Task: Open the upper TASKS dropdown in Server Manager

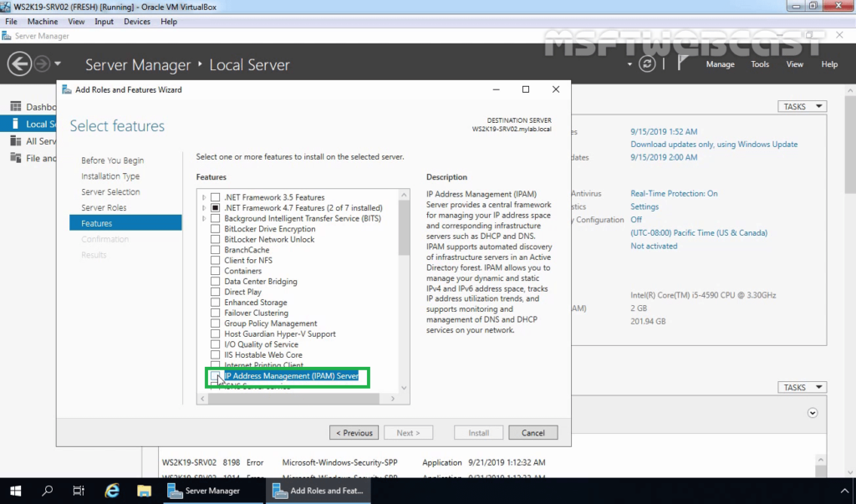Action: (x=802, y=106)
